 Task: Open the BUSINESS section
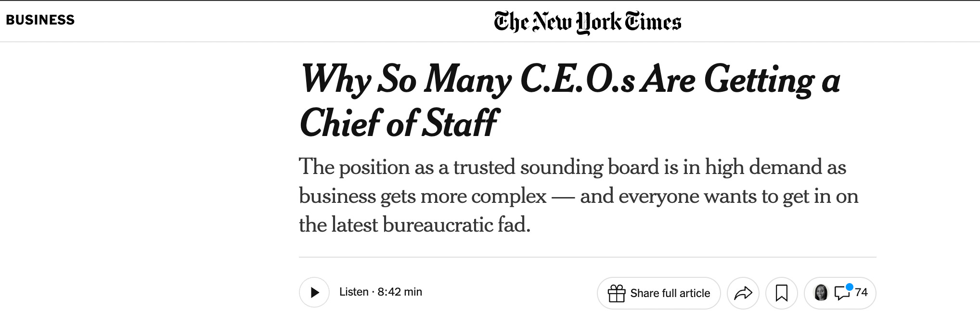click(x=40, y=20)
